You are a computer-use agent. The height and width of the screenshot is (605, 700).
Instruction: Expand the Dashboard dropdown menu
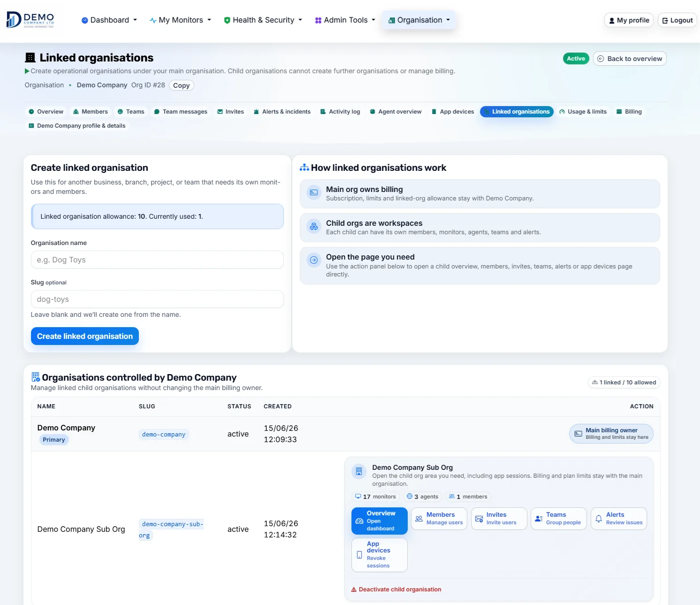pos(109,20)
